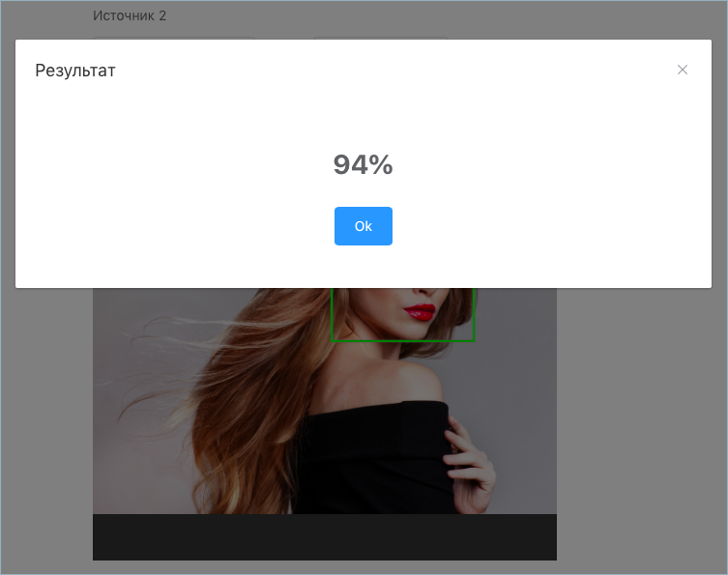728x575 pixels.
Task: Select the Результат dialog title
Action: [x=75, y=71]
